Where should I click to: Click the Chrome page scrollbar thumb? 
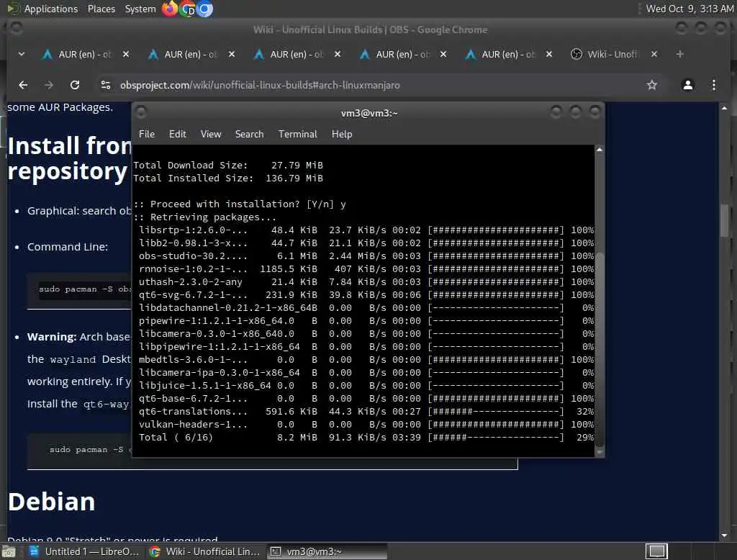click(x=724, y=220)
